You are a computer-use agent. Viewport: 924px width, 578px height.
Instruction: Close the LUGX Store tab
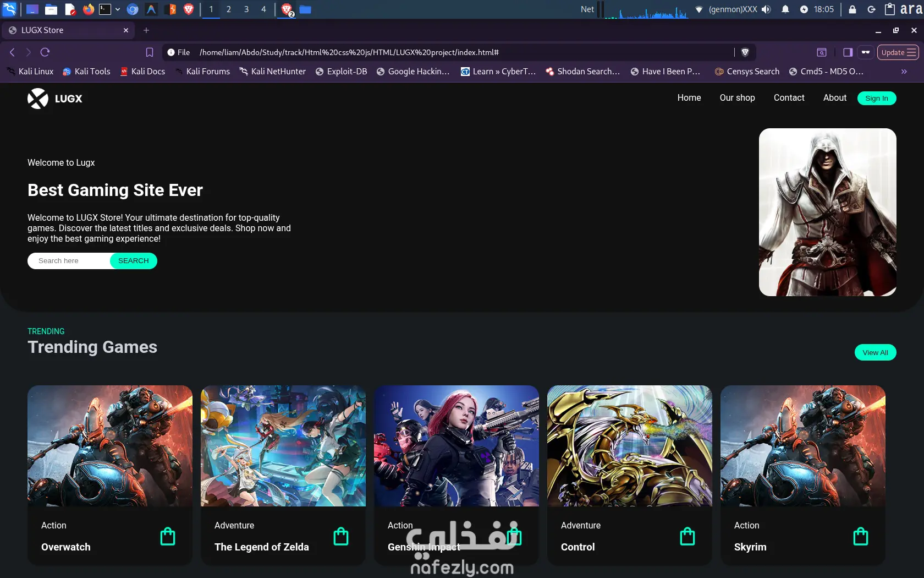pos(126,30)
